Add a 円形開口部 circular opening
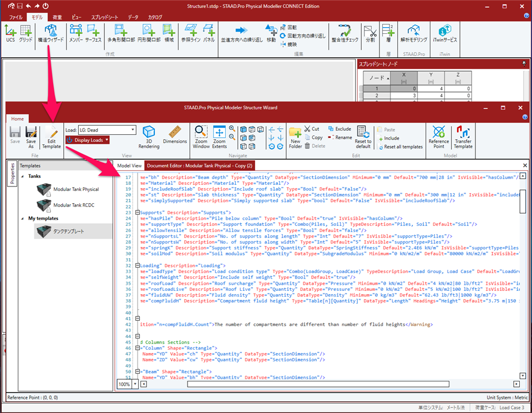532x413 pixels. tap(149, 33)
